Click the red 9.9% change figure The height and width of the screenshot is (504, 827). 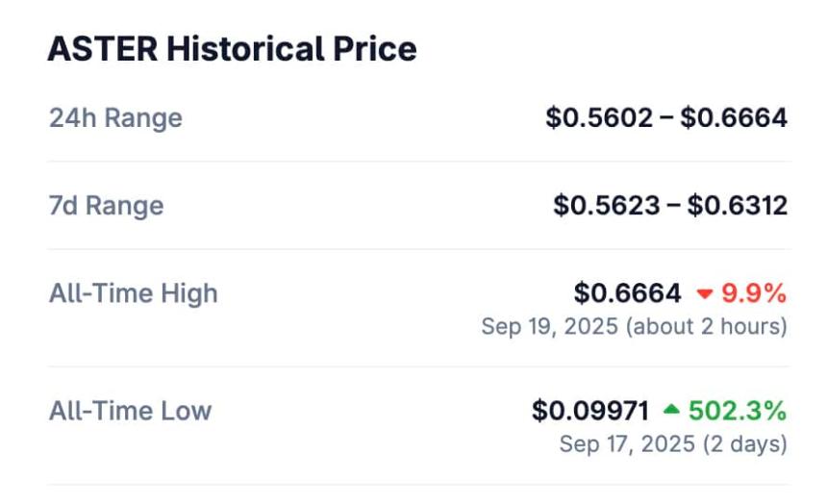[754, 293]
